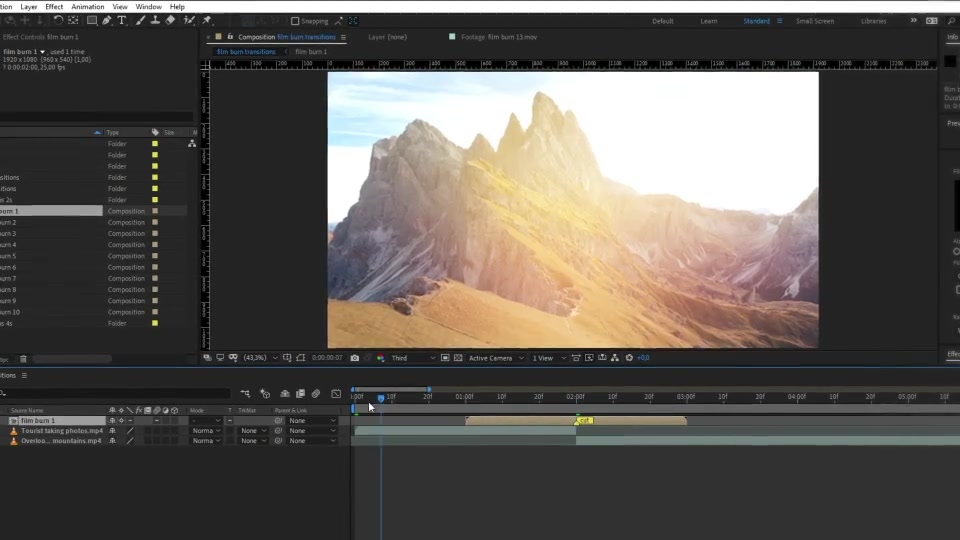Open the composition mini-flowchart in timeline

pyautogui.click(x=245, y=394)
